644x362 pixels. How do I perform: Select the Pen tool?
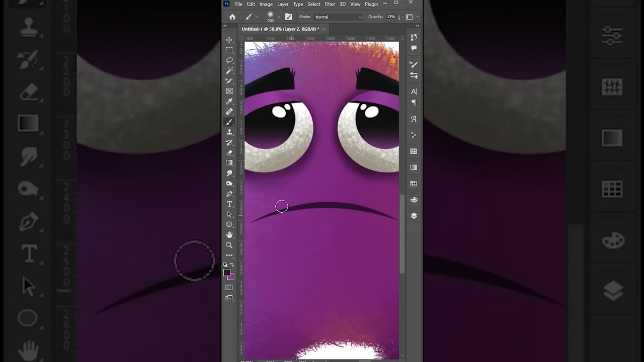(x=229, y=194)
